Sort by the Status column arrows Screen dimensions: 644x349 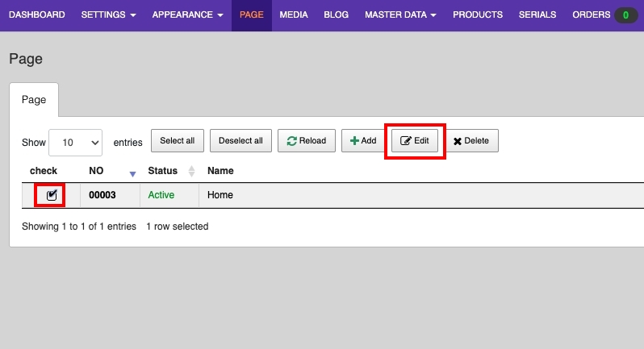point(191,171)
